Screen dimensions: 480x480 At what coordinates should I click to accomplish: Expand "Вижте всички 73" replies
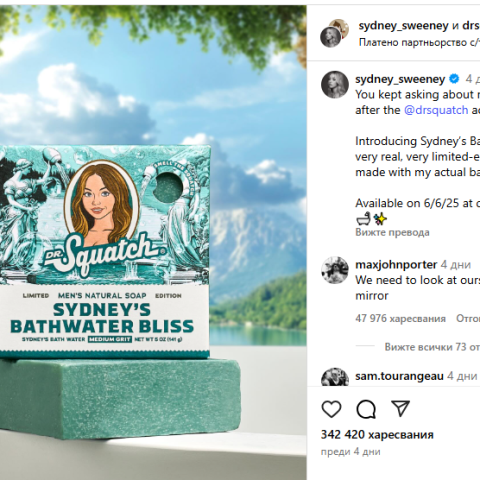432,347
